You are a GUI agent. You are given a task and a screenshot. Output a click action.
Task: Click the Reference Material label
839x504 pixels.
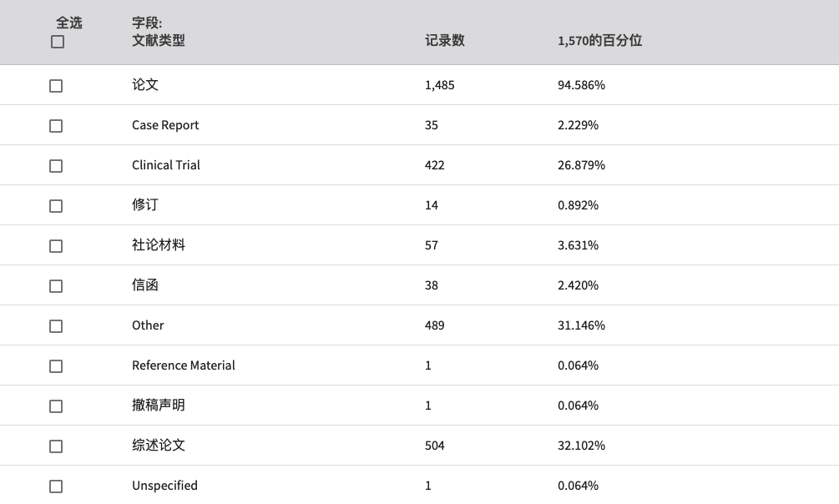click(184, 365)
